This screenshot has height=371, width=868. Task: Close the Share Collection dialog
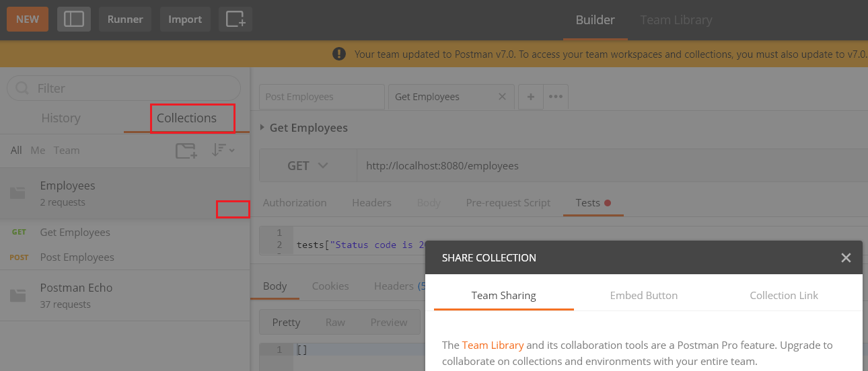click(846, 257)
